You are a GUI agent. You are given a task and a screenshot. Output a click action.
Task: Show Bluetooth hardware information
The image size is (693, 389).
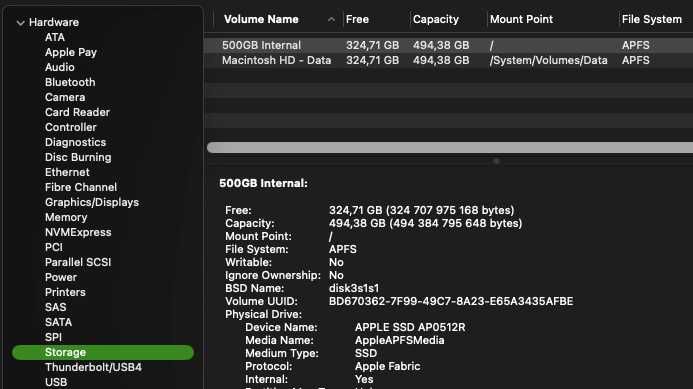[70, 82]
